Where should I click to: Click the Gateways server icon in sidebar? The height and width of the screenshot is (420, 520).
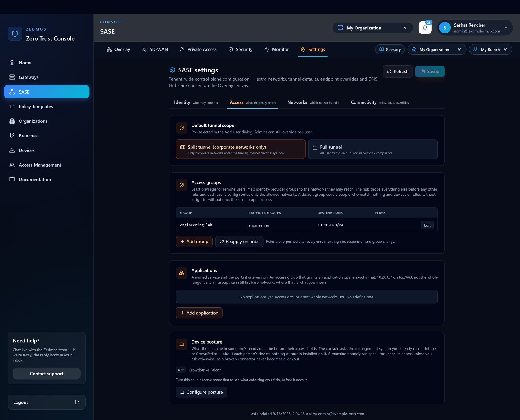pyautogui.click(x=12, y=77)
